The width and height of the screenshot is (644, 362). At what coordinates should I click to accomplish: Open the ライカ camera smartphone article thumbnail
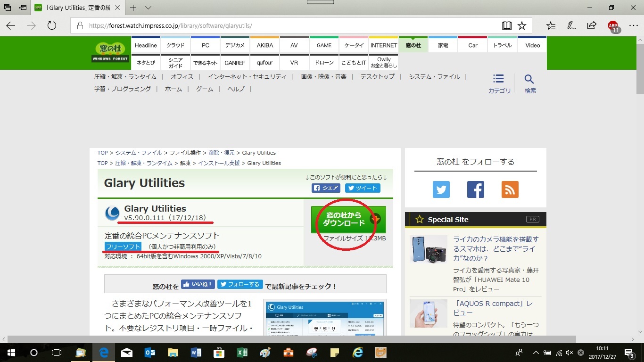(x=428, y=249)
